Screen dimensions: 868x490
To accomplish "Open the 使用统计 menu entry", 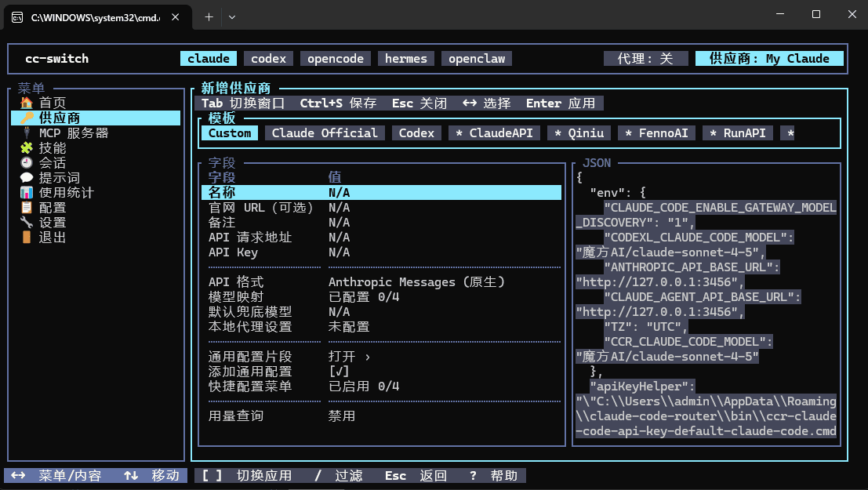I will tap(67, 193).
